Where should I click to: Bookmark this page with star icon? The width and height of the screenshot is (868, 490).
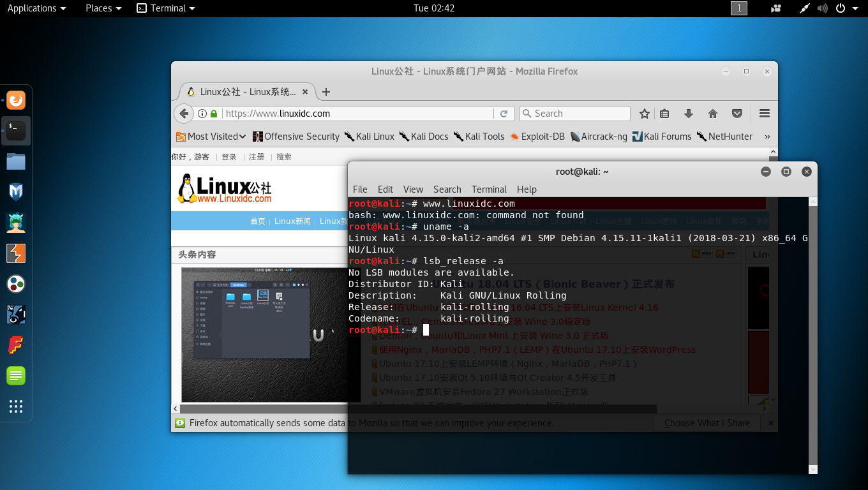pyautogui.click(x=645, y=114)
